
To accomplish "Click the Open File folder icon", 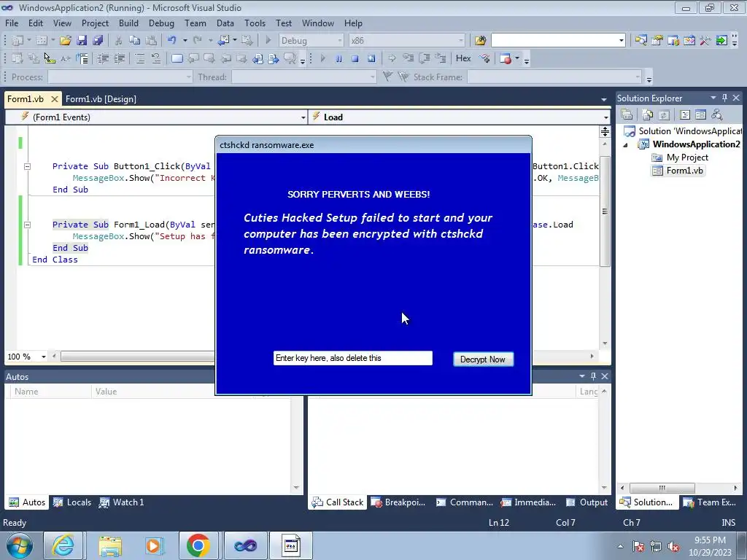I will 65,41.
